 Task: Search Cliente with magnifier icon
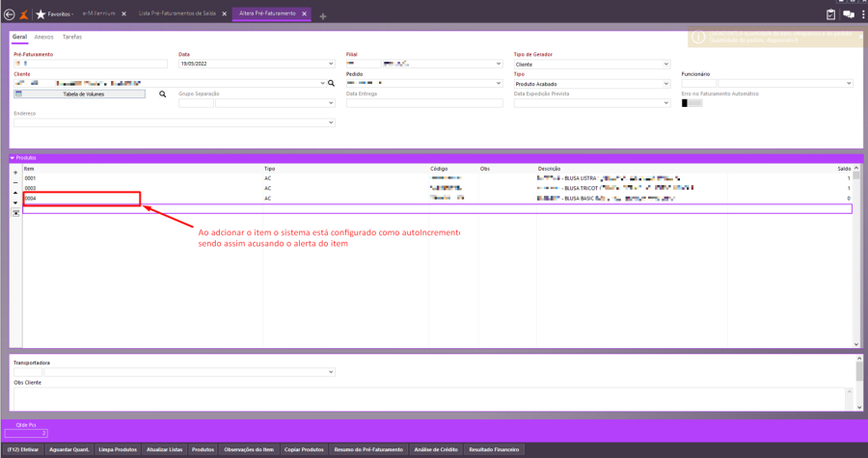pyautogui.click(x=331, y=84)
